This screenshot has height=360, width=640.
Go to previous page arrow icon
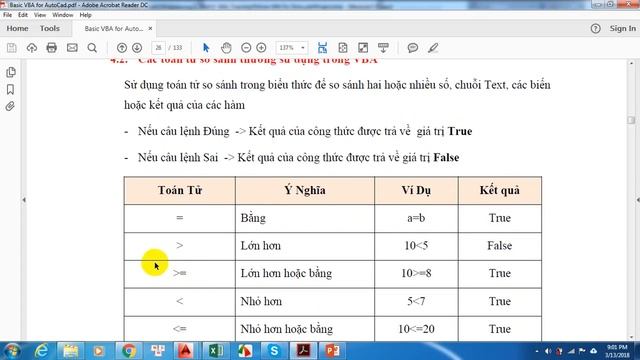click(x=122, y=48)
